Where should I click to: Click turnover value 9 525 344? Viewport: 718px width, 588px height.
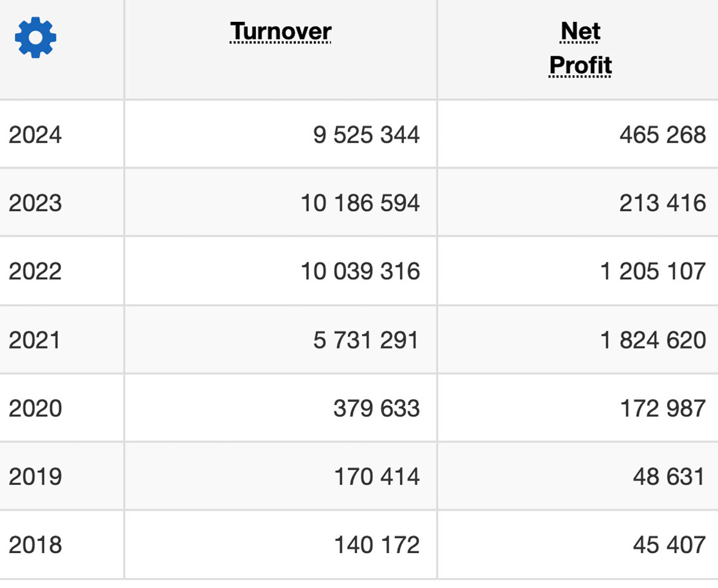tap(367, 135)
